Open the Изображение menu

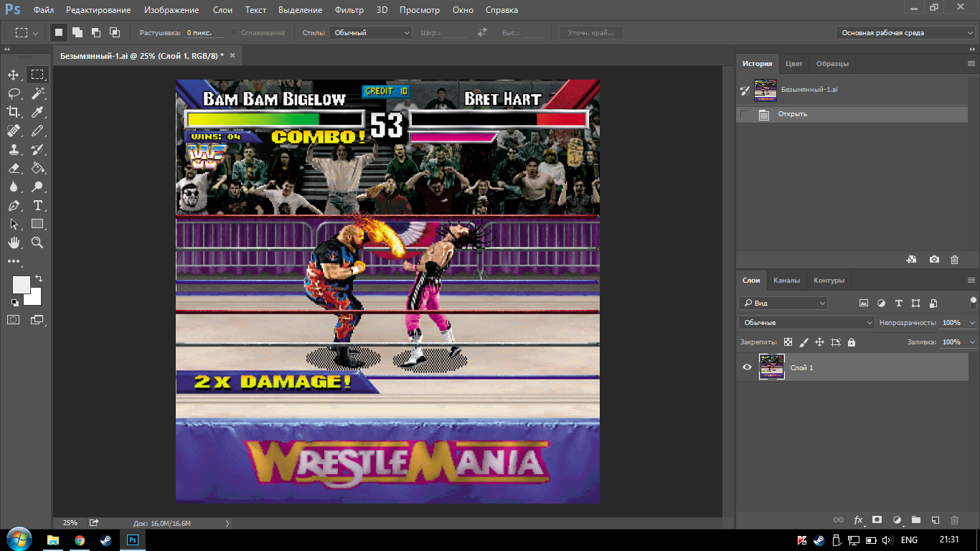(171, 10)
